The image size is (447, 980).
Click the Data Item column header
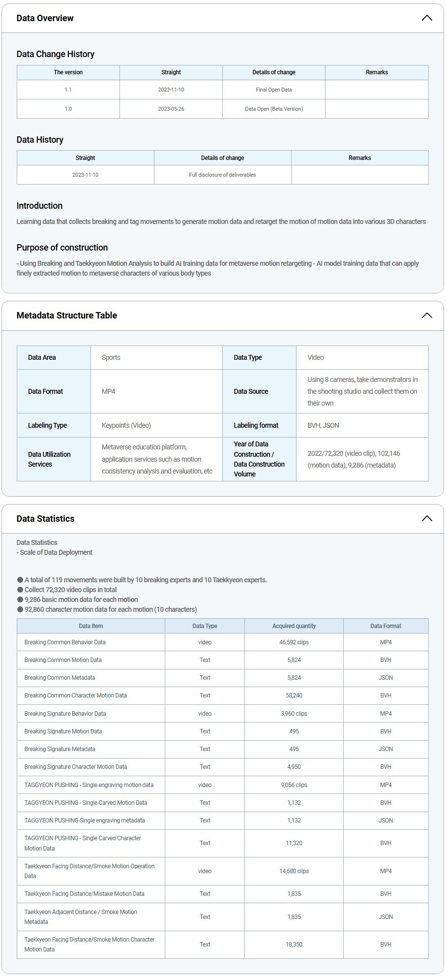[x=90, y=626]
